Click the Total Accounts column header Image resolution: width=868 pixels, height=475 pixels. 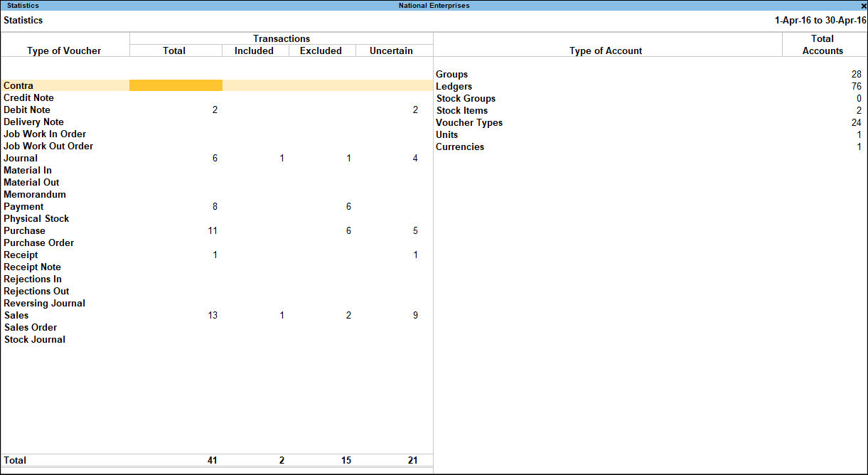(x=823, y=45)
